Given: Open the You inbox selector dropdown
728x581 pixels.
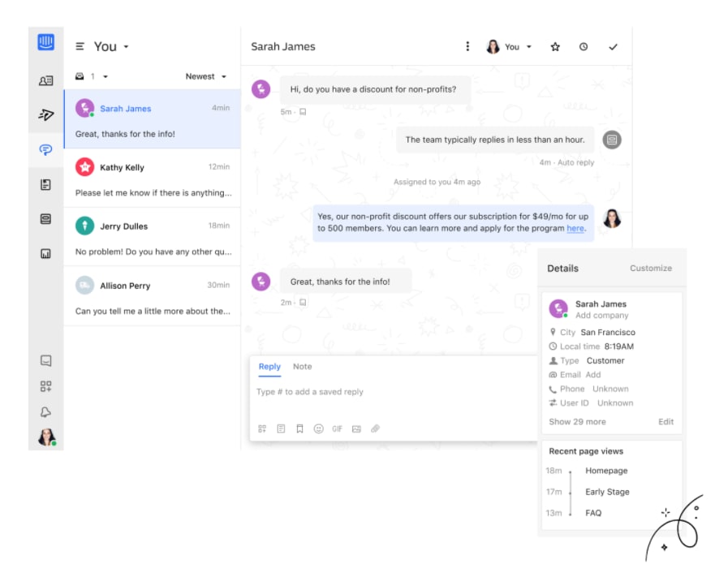Looking at the screenshot, I should 111,46.
